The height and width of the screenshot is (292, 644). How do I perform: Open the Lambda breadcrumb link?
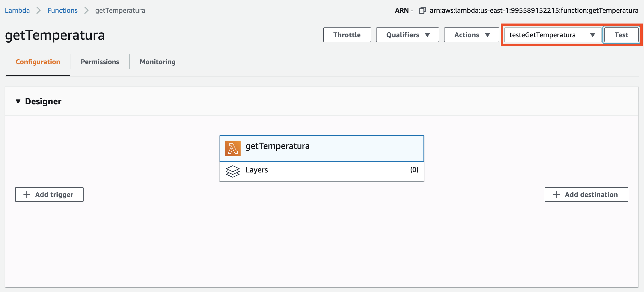[x=17, y=11]
